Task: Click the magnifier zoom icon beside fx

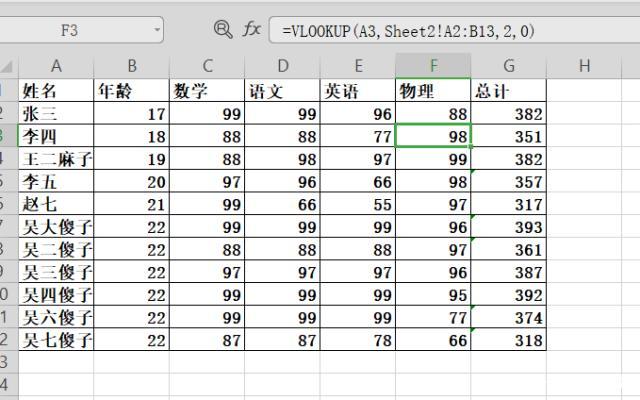Action: 223,29
